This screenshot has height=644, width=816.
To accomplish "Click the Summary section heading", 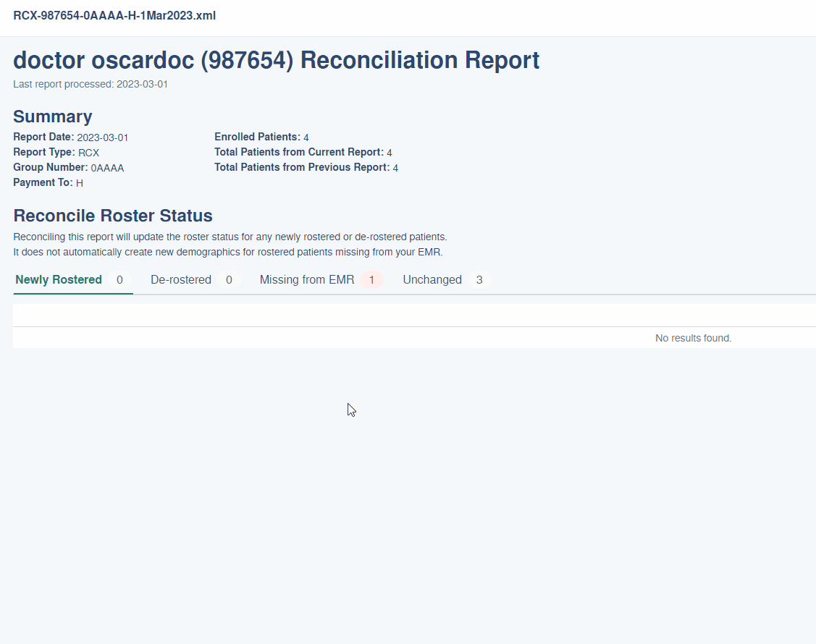I will (x=53, y=116).
